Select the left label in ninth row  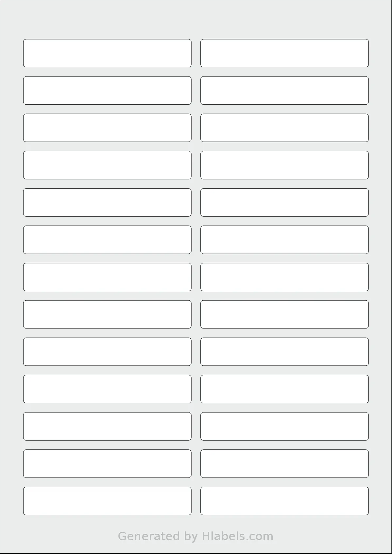pos(107,351)
